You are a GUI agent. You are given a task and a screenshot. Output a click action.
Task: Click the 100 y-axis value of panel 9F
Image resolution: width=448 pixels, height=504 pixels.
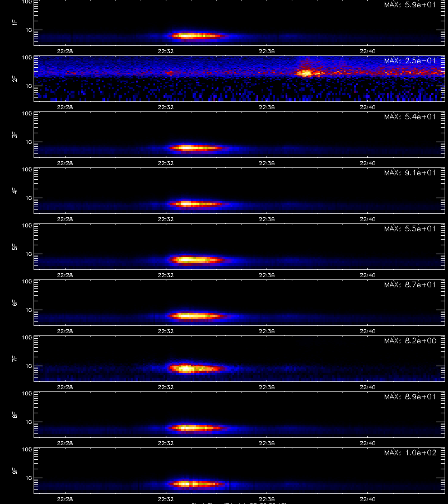27,450
